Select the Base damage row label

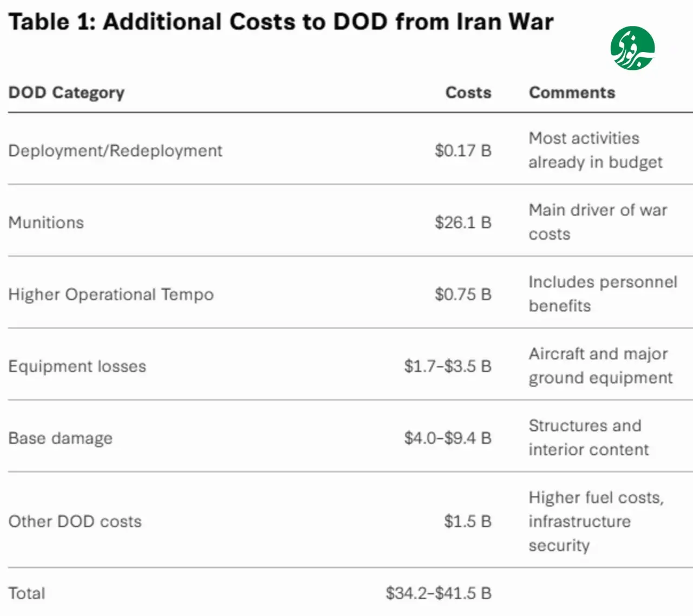pos(61,438)
